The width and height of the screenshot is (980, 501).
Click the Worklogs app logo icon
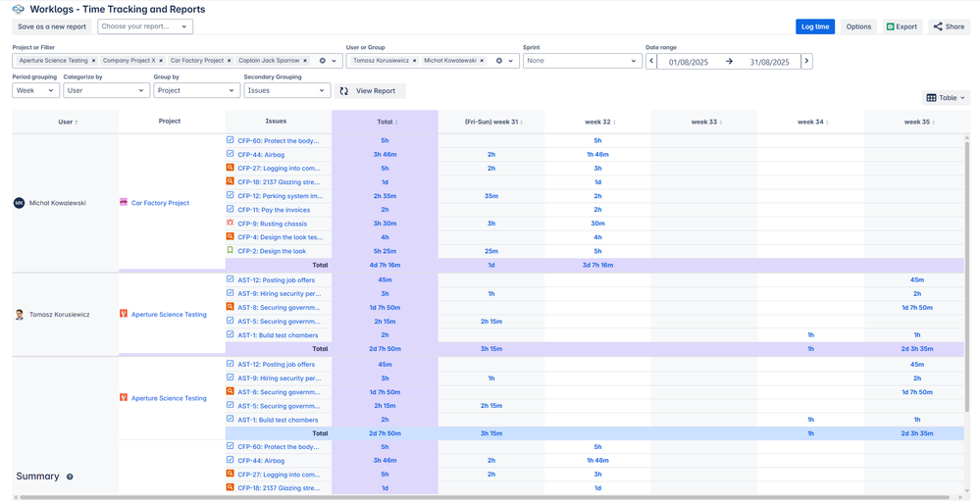coord(18,9)
